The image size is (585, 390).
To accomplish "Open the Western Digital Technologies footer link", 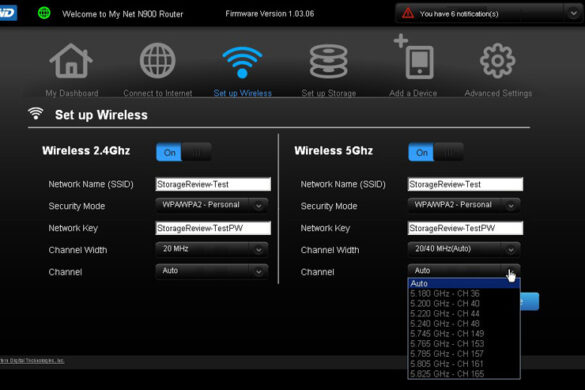I will 32,361.
